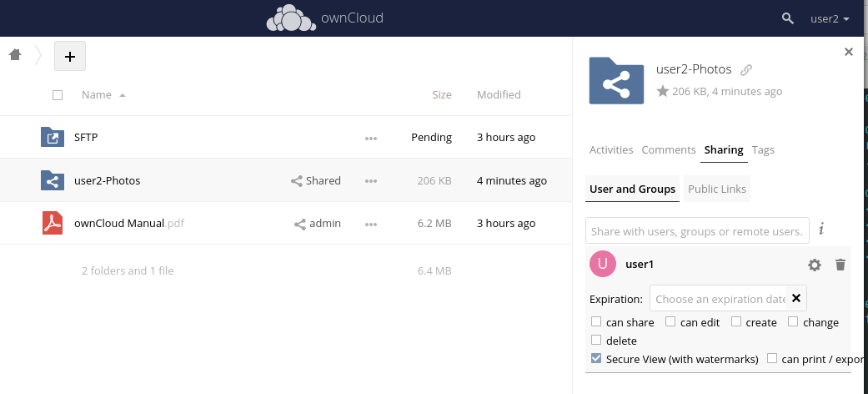The width and height of the screenshot is (868, 394).
Task: Delete user1 share with trash icon
Action: click(840, 265)
